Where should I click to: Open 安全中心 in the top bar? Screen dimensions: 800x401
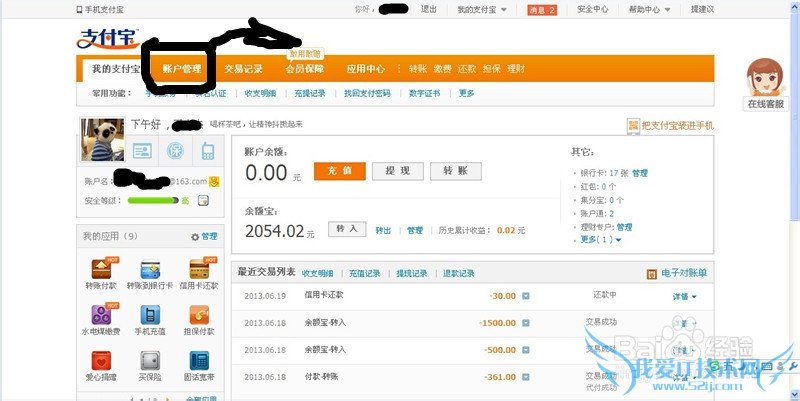pyautogui.click(x=592, y=9)
